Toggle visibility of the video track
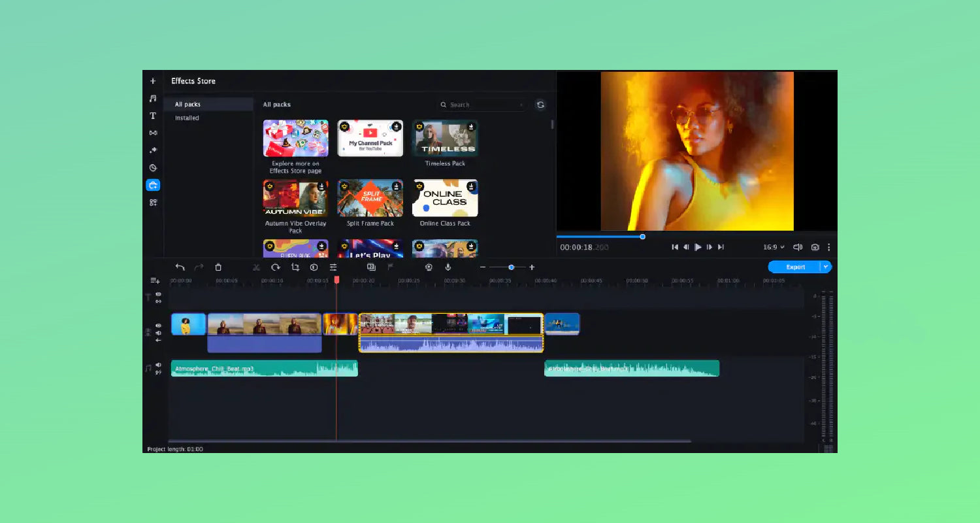The width and height of the screenshot is (980, 523). coord(158,325)
